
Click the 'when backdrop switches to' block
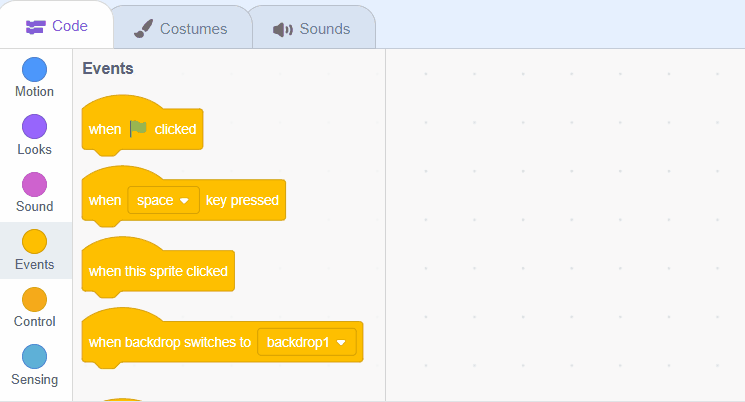pyautogui.click(x=169, y=343)
